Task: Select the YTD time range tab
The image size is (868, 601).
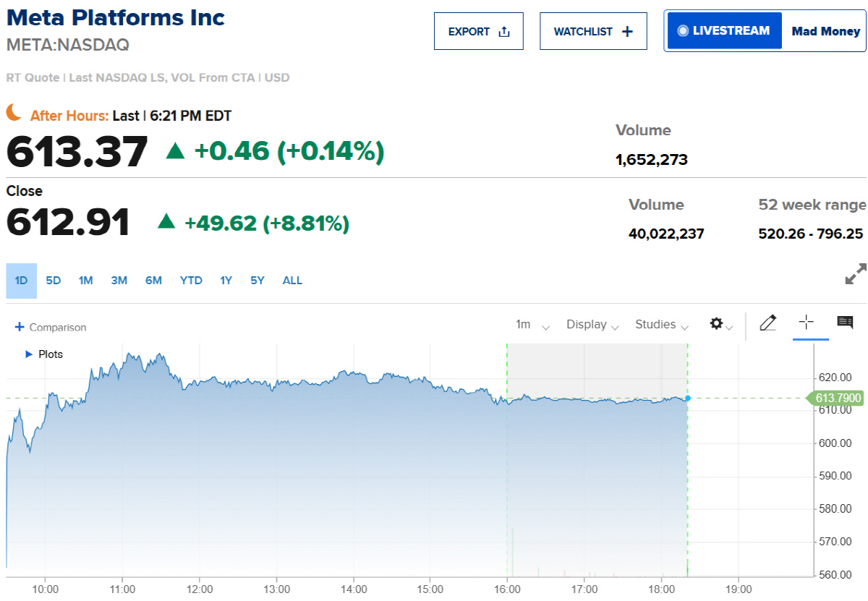Action: coord(191,281)
